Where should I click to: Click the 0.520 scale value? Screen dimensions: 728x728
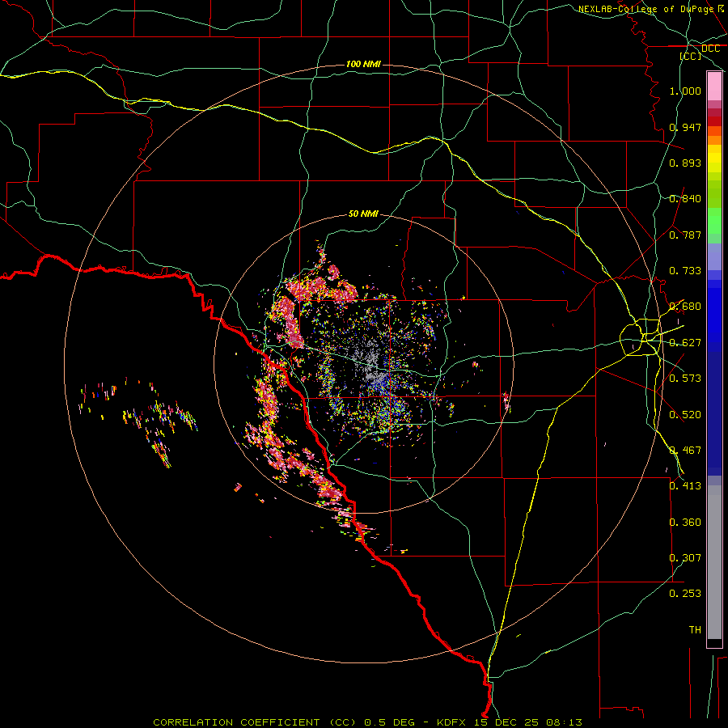[x=685, y=415]
